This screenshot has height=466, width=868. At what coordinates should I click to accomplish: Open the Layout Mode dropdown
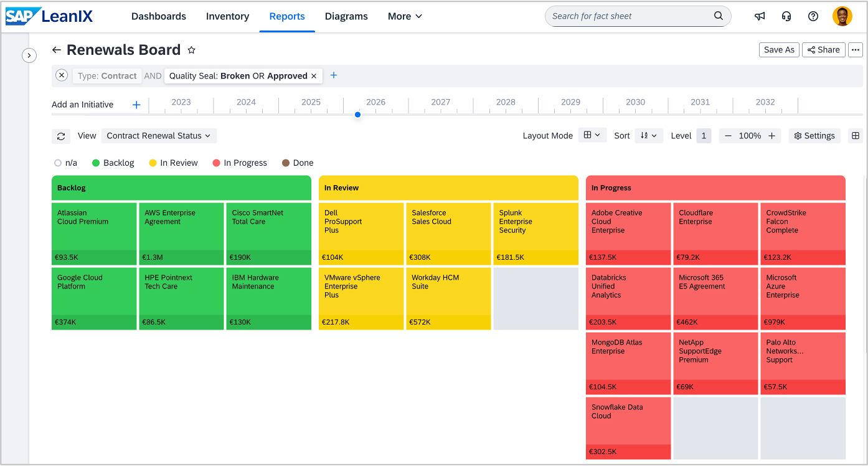tap(592, 135)
